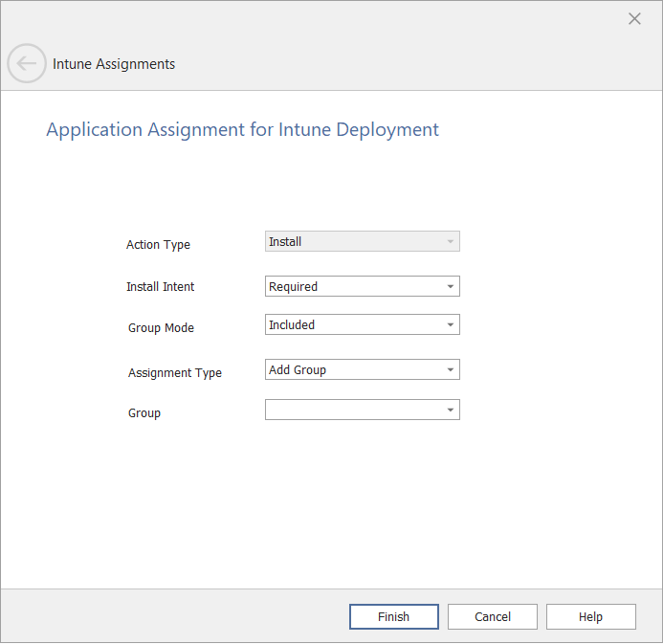The height and width of the screenshot is (644, 663).
Task: Click the disabled Action Type Install dropdown arrow
Action: (x=450, y=242)
